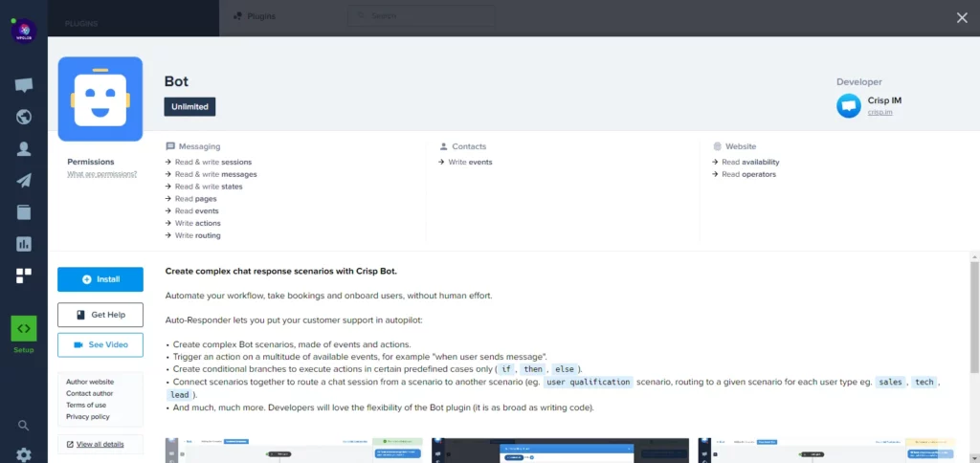Click the 'Write events' contacts permission
980x463 pixels.
[x=470, y=163]
